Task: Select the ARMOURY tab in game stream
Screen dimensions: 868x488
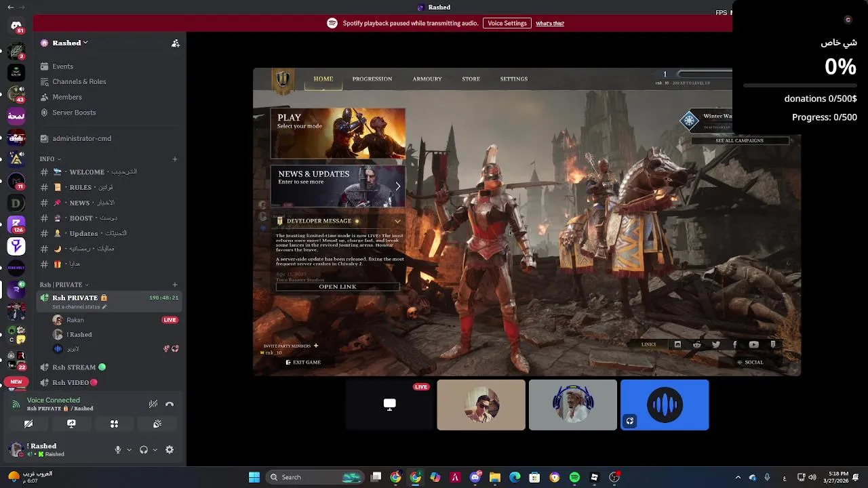Action: (427, 79)
